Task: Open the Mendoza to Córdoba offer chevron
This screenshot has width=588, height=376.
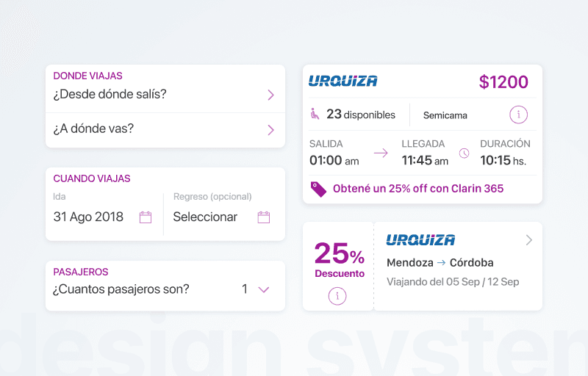Action: (x=528, y=240)
